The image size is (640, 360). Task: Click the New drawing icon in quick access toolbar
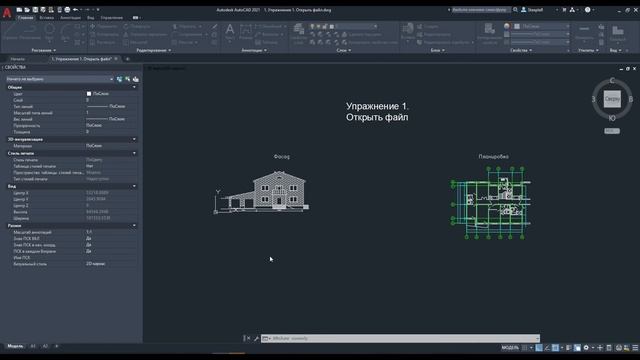pyautogui.click(x=19, y=10)
